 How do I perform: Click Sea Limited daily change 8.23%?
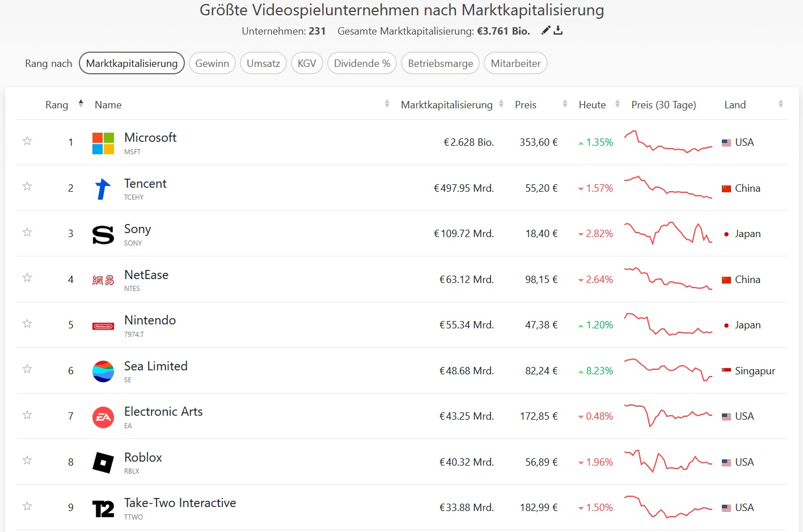[x=595, y=371]
